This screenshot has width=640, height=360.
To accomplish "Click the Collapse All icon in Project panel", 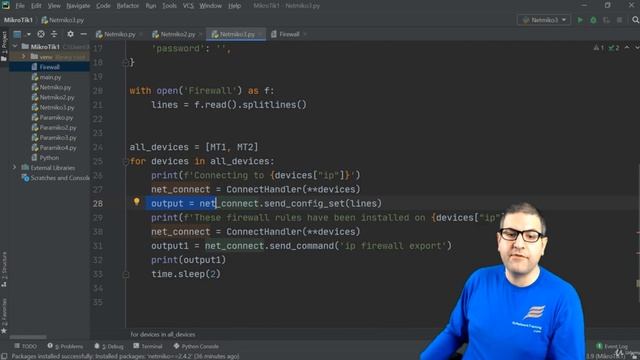I will (54, 34).
